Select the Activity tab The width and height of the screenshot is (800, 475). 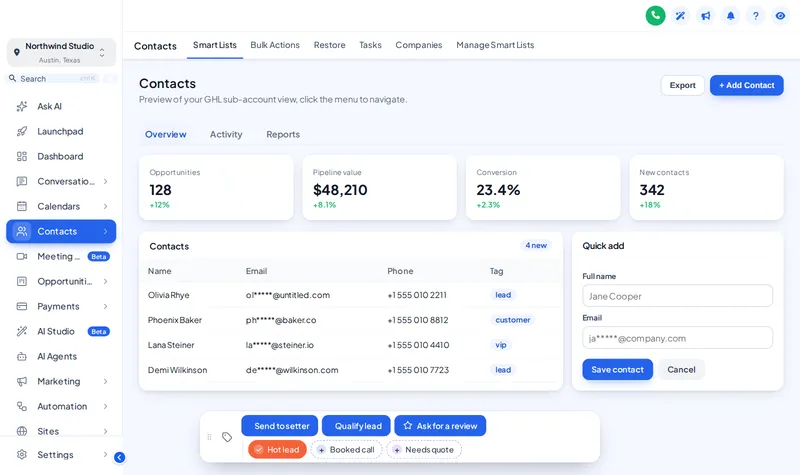point(226,134)
